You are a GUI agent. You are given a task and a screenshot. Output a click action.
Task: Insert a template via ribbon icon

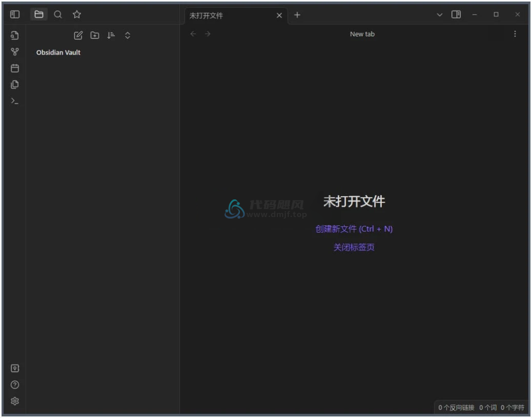(15, 85)
